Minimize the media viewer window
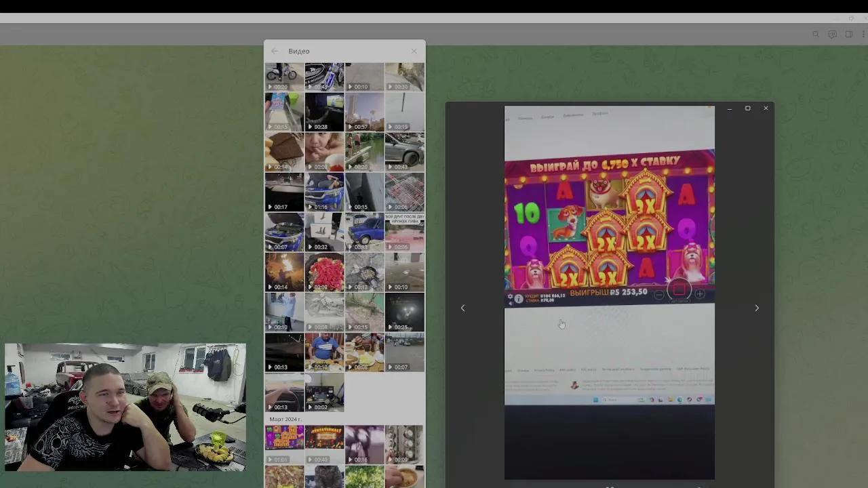This screenshot has height=488, width=868. point(730,108)
